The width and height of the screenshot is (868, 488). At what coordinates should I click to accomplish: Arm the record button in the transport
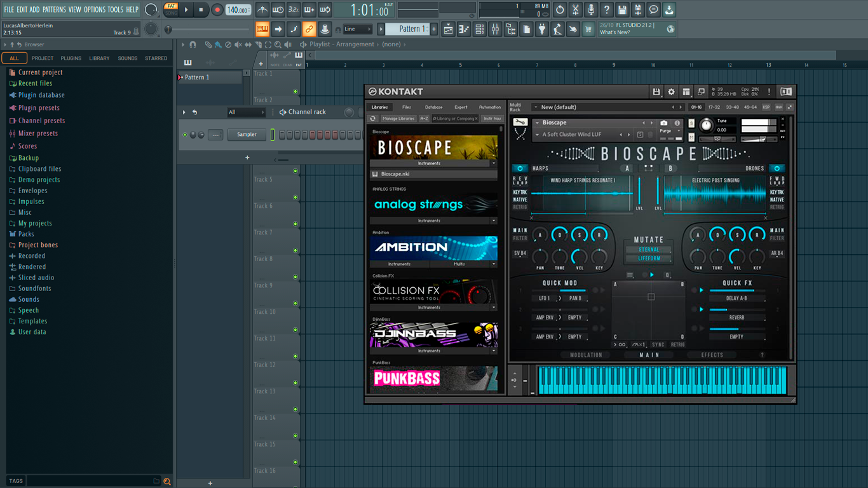point(217,10)
